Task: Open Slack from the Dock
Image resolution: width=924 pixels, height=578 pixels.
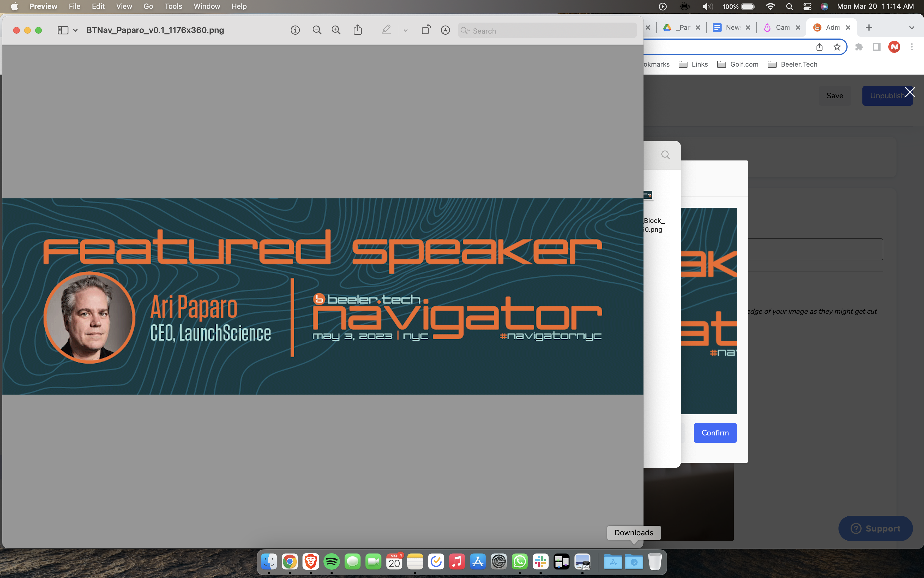Action: click(x=541, y=561)
